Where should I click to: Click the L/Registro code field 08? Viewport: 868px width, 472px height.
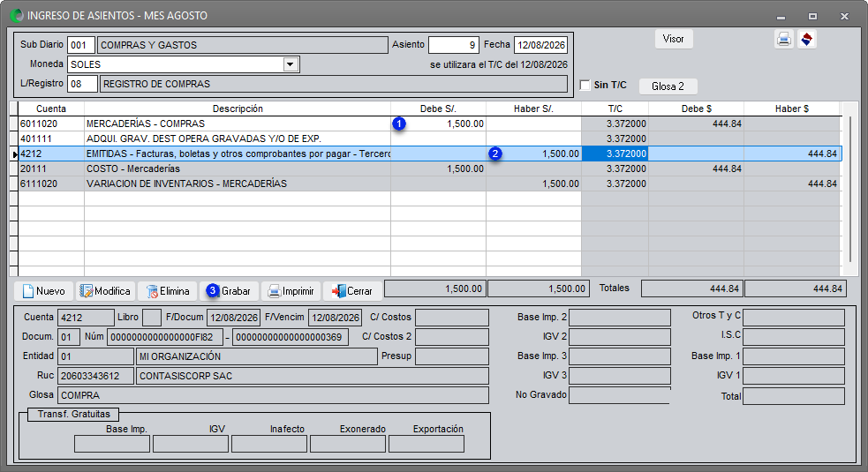tap(82, 84)
